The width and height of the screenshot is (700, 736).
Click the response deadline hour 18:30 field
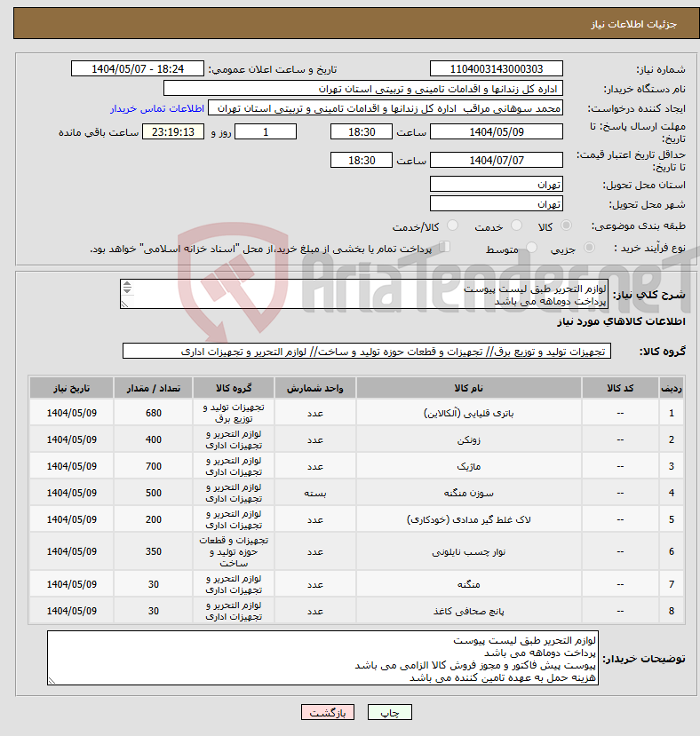tap(362, 132)
